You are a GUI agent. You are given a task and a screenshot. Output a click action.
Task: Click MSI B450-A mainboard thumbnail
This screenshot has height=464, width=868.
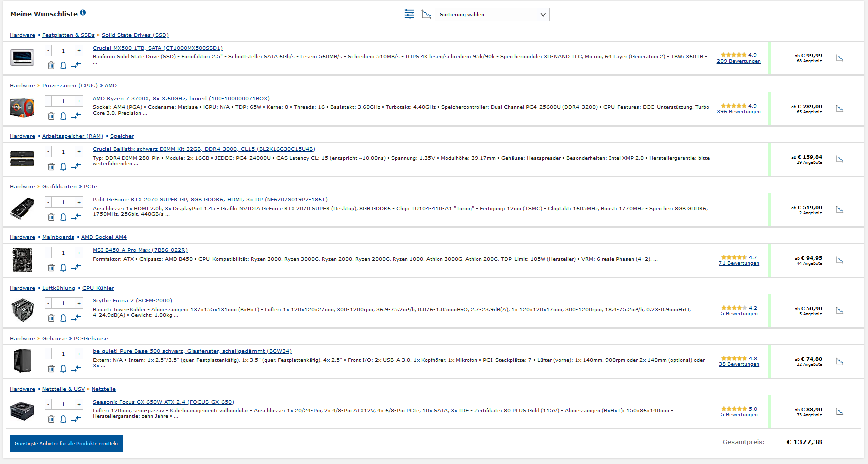22,260
